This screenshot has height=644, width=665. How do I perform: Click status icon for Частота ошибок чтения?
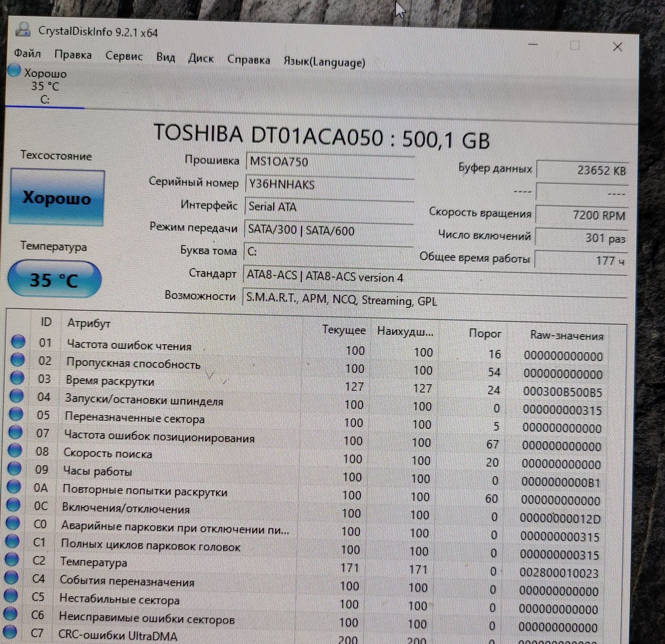(18, 341)
